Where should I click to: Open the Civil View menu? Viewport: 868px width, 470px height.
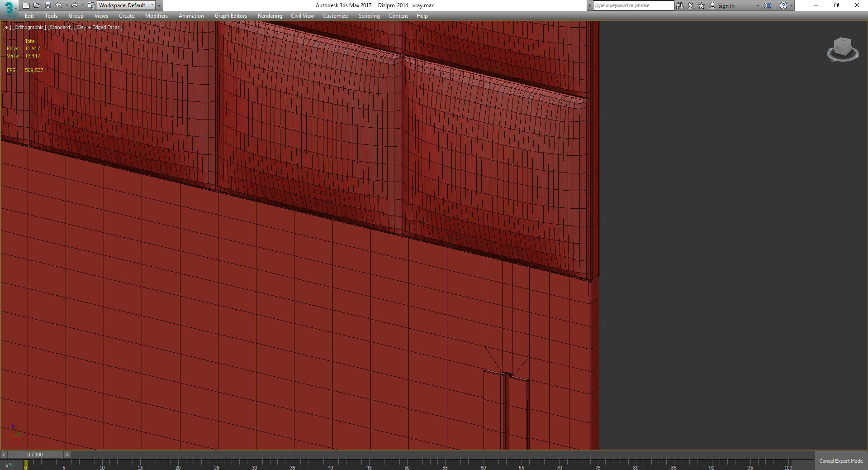coord(302,16)
